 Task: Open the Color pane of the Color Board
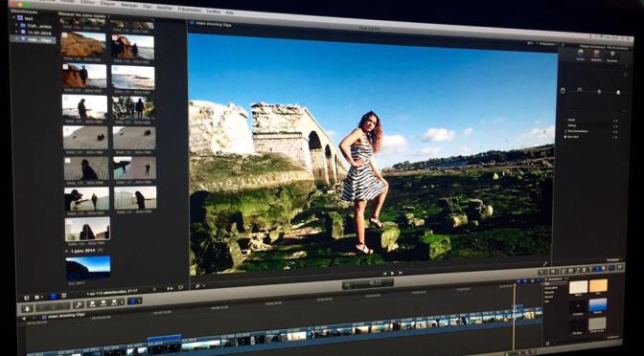580,54
